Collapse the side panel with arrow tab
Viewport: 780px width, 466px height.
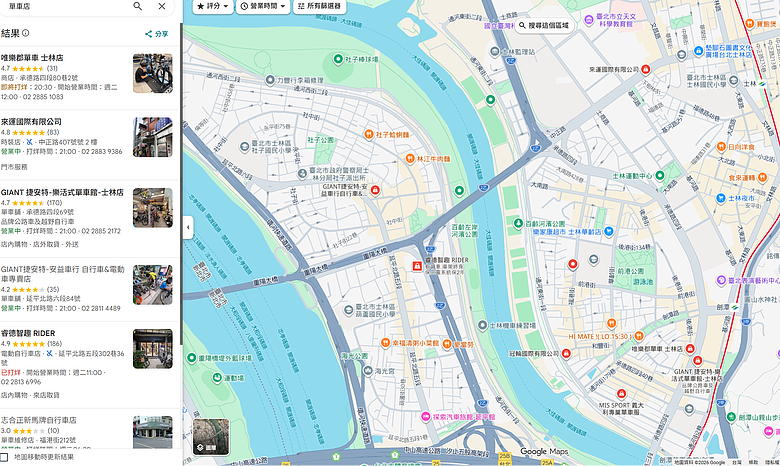pos(188,227)
